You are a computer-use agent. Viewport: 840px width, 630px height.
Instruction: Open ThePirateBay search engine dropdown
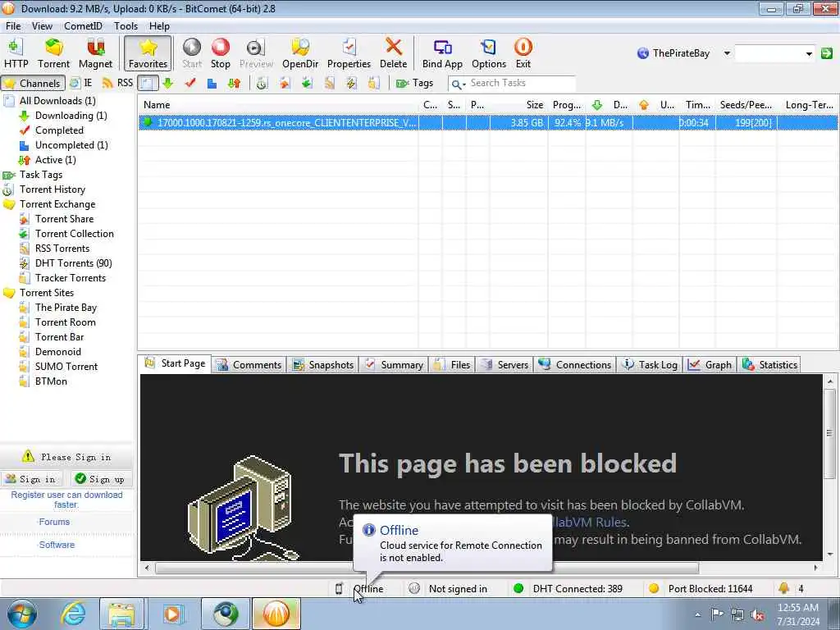(727, 53)
